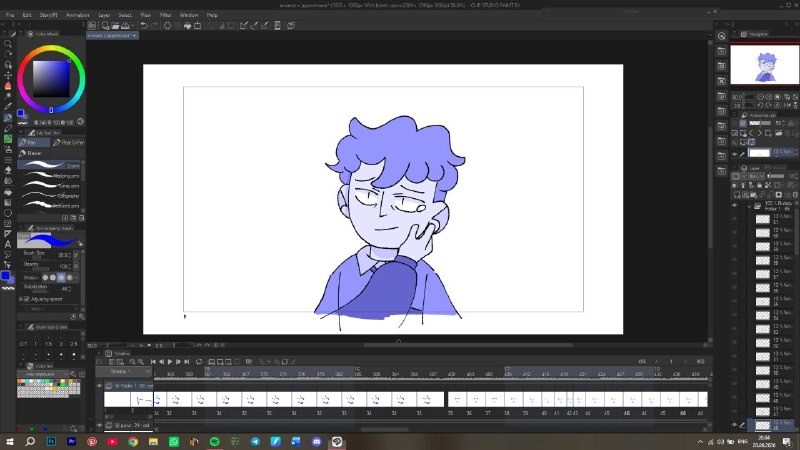Open the Timeline 1 dropdown
The height and width of the screenshot is (450, 800).
124,371
